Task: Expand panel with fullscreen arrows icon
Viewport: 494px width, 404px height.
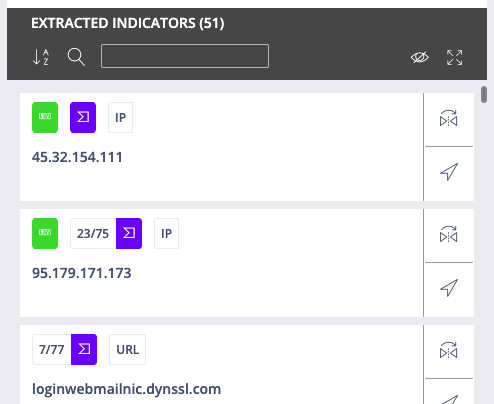Action: tap(455, 57)
